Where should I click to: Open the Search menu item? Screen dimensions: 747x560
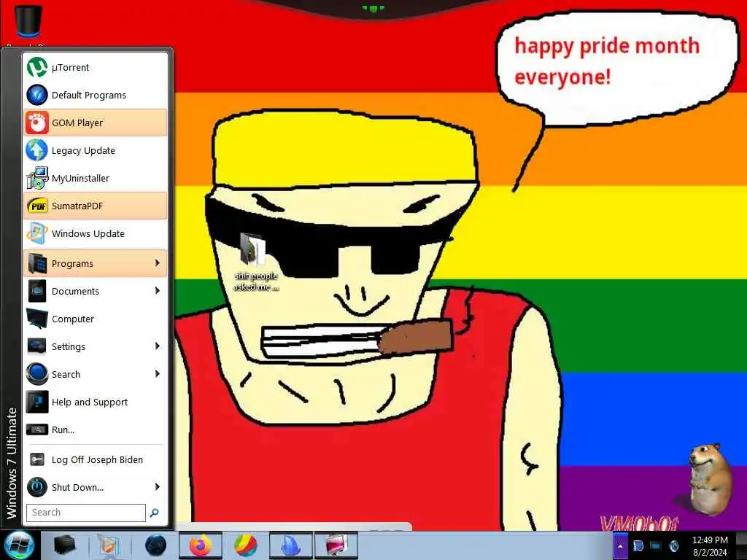(96, 374)
